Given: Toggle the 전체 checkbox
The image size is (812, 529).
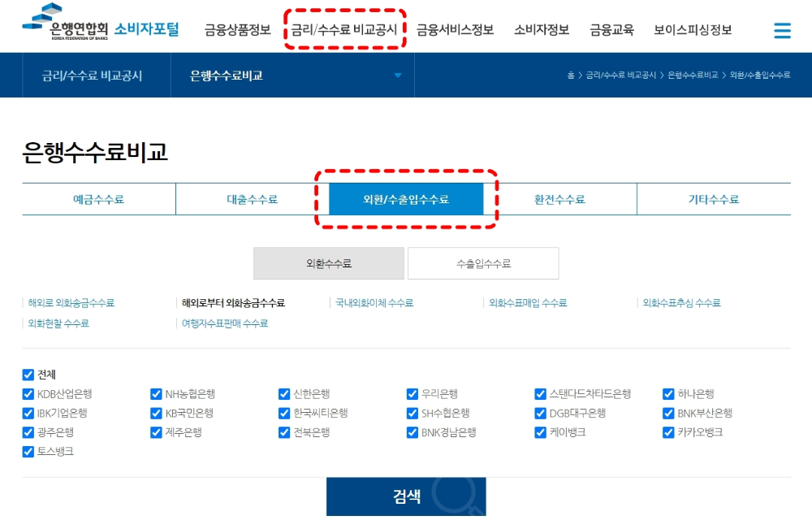Looking at the screenshot, I should 28,375.
